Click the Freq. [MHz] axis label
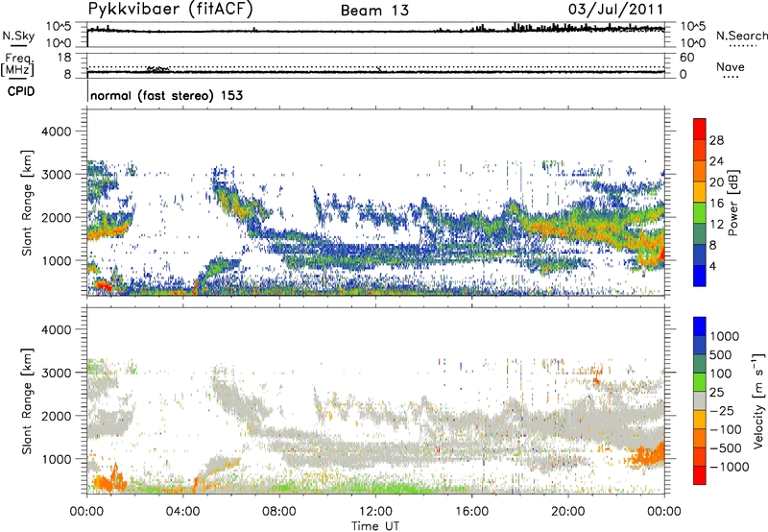Viewport: 768px width, 532px height. pyautogui.click(x=17, y=65)
